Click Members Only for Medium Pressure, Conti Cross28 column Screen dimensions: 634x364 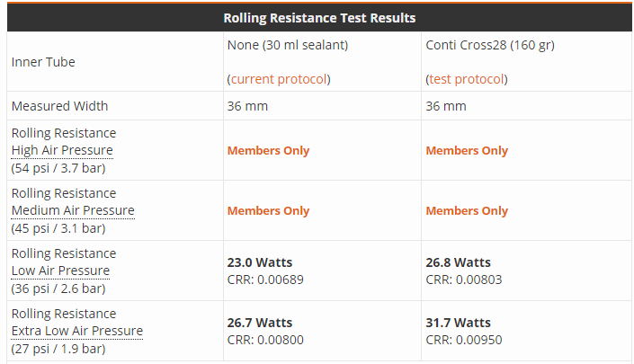click(x=467, y=211)
